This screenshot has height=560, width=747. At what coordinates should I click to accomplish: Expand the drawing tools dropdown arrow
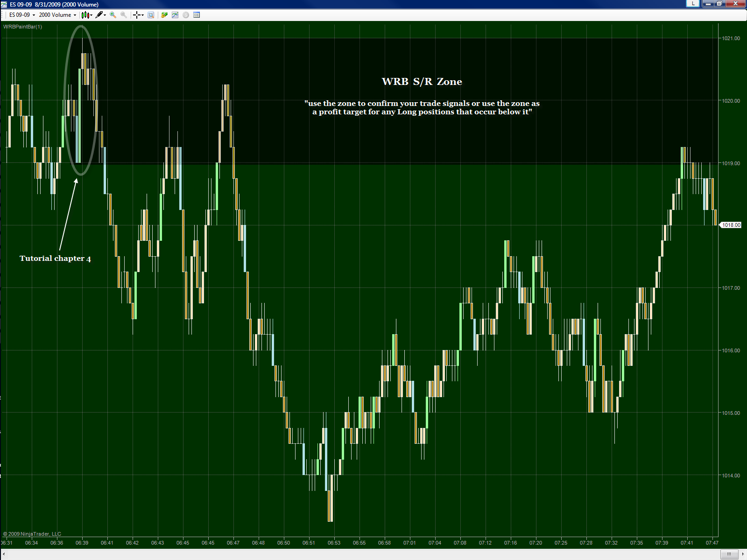105,15
